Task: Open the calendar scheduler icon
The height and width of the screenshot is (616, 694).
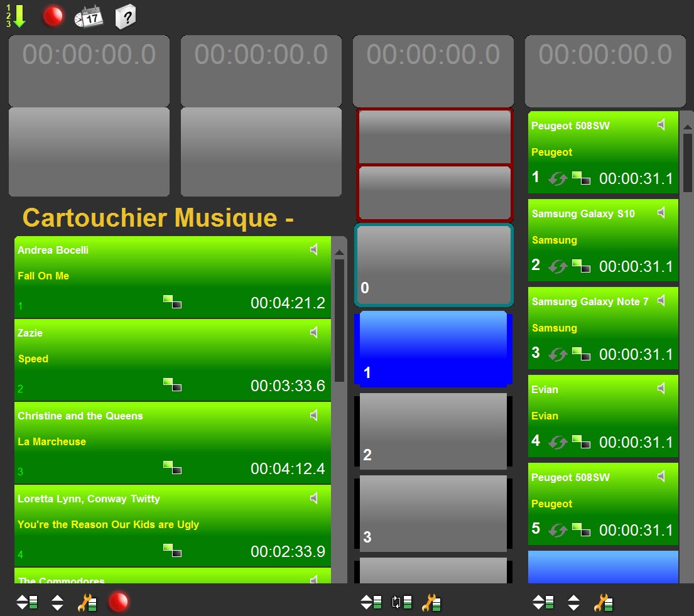Action: tap(88, 17)
